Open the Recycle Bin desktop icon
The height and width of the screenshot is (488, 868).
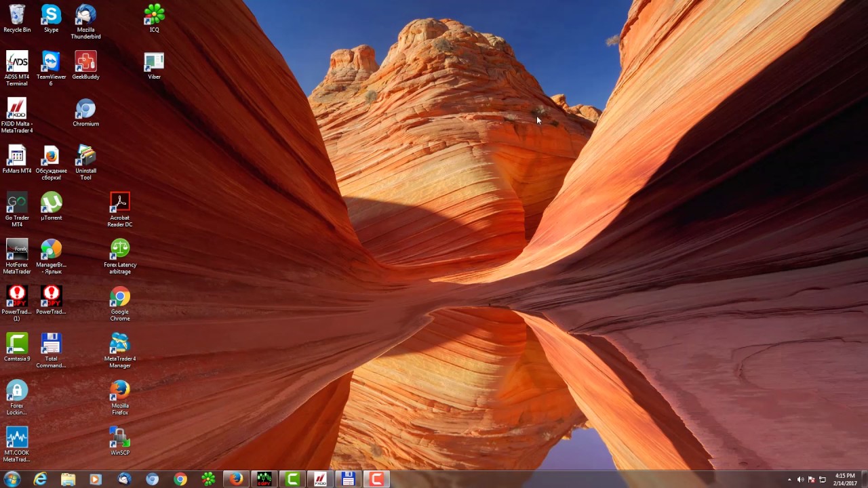tap(17, 18)
